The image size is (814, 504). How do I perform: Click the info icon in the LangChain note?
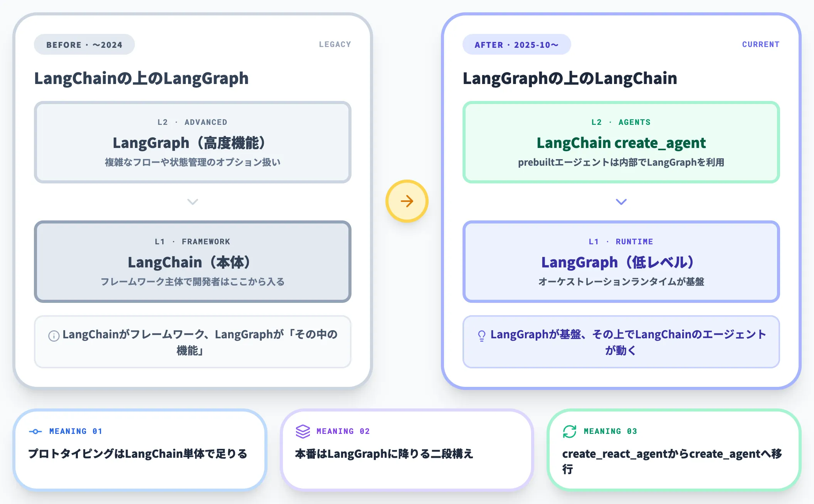54,336
